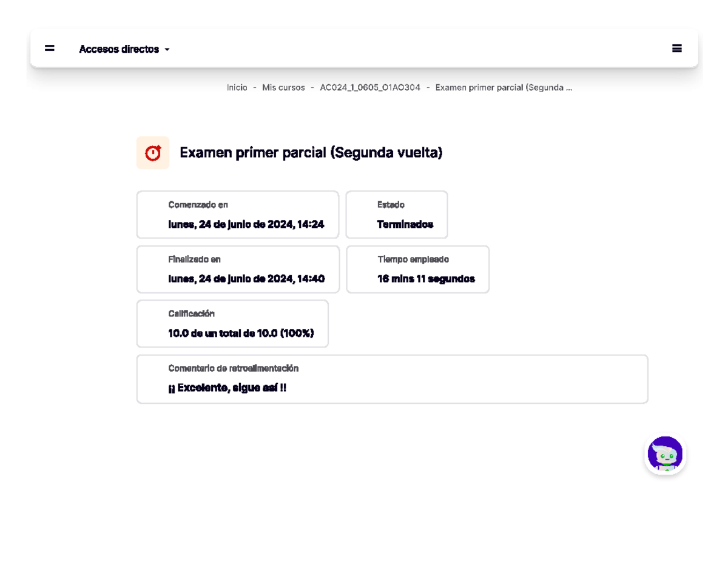
Task: Select the finish time ending in 14:40
Action: coord(246,279)
